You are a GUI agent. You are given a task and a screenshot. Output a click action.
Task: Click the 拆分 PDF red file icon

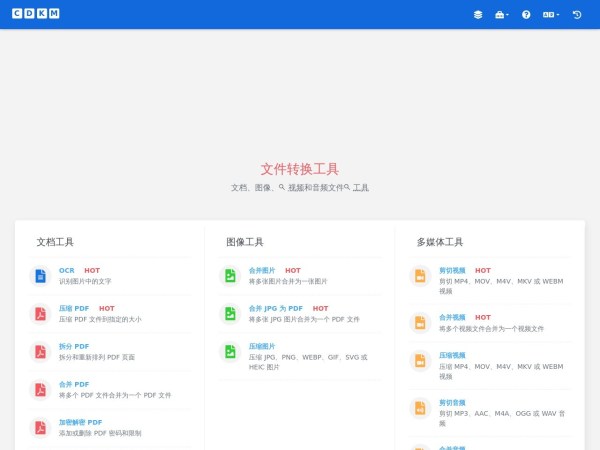pos(40,352)
